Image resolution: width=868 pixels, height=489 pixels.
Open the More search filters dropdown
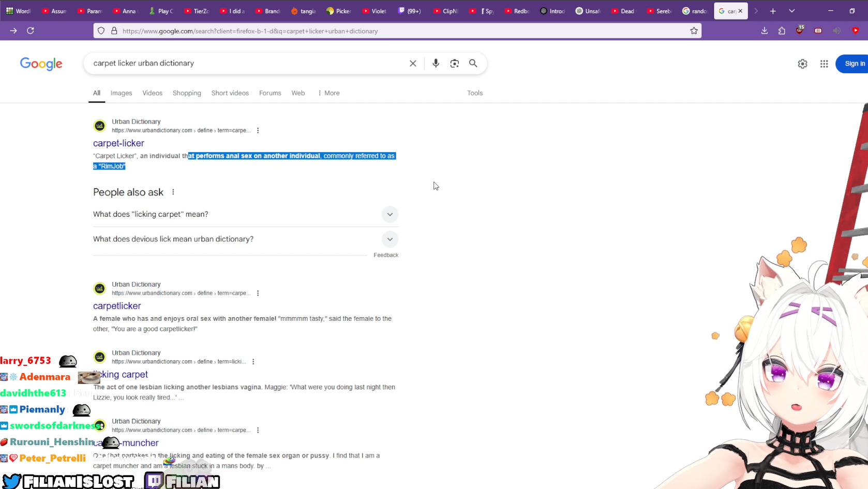[x=329, y=93]
